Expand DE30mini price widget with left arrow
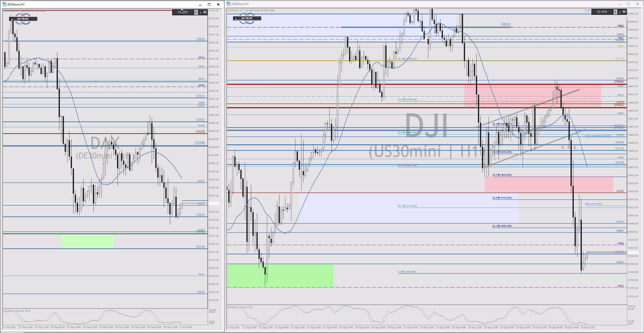Screen dimensions: 644x333 pos(200,12)
